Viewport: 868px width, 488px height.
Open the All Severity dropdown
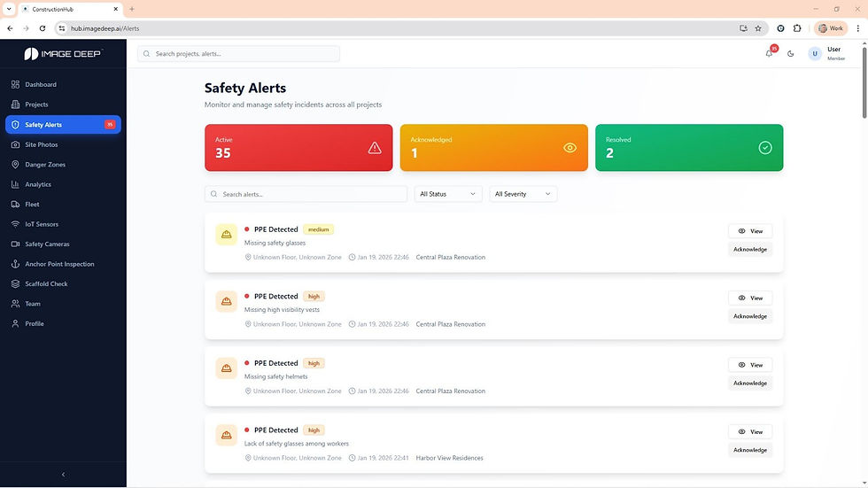(x=523, y=194)
